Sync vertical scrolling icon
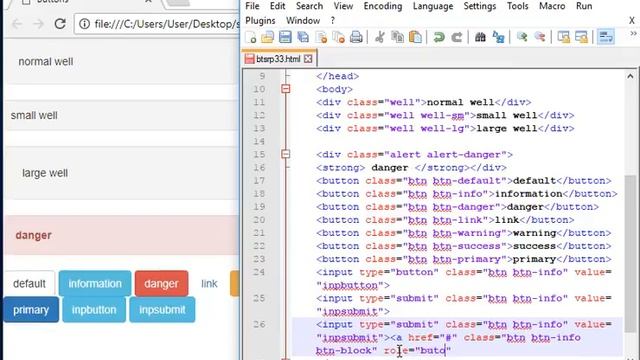This screenshot has width=640, height=360. click(x=564, y=38)
